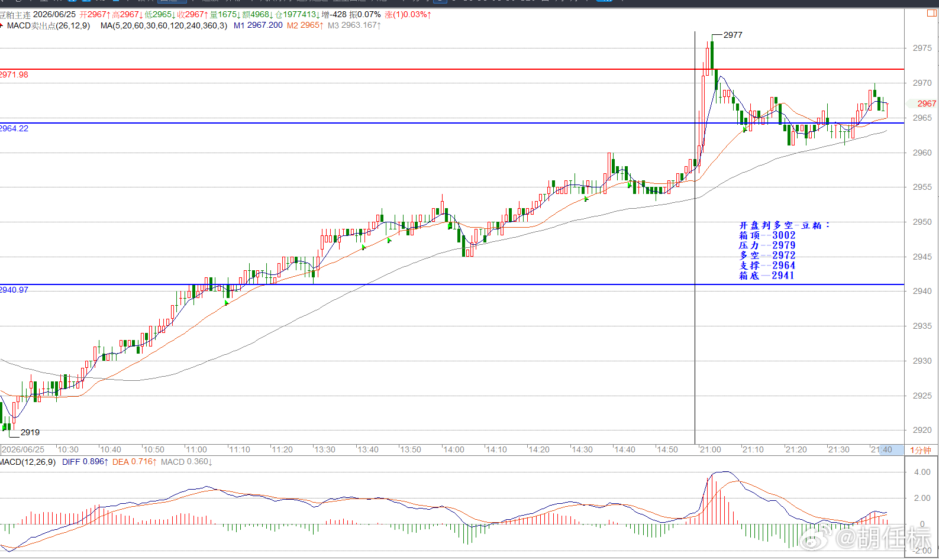The height and width of the screenshot is (560, 939).
Task: Click the 豆粕主连 contract name
Action: 15,14
